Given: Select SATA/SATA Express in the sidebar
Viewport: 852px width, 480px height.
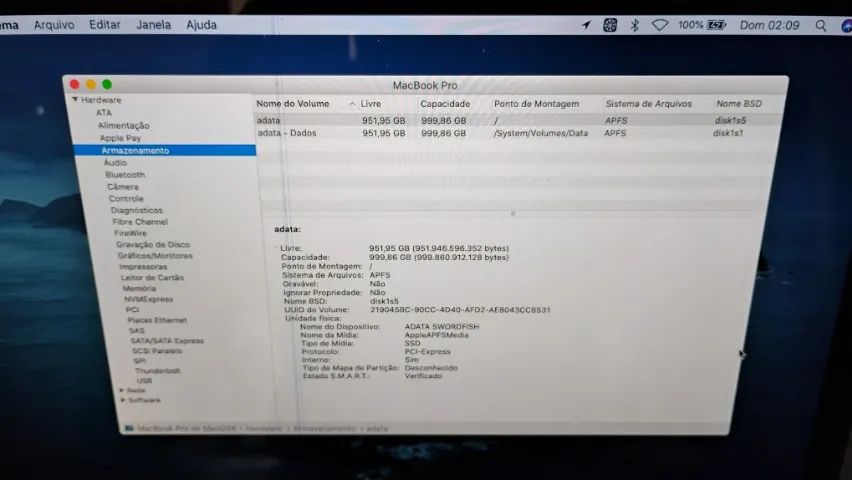Looking at the screenshot, I should (167, 341).
